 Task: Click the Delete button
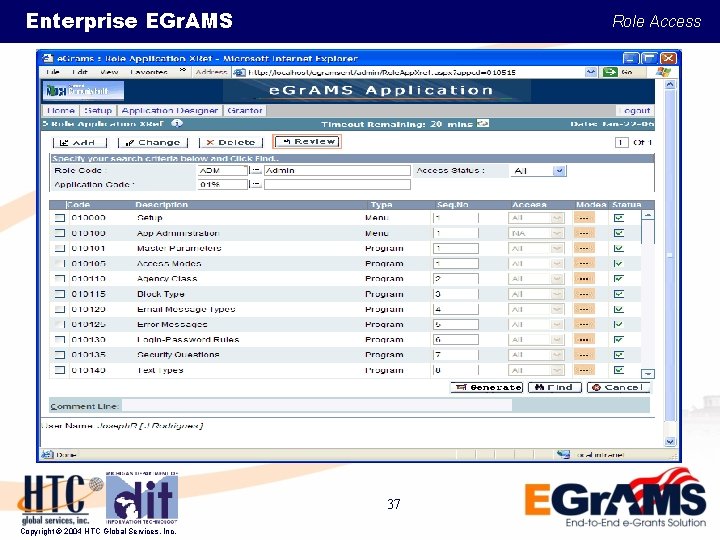click(x=231, y=142)
